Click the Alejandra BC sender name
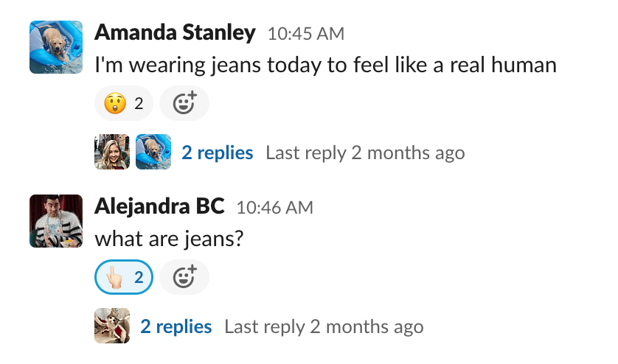This screenshot has width=618, height=364. [x=159, y=207]
